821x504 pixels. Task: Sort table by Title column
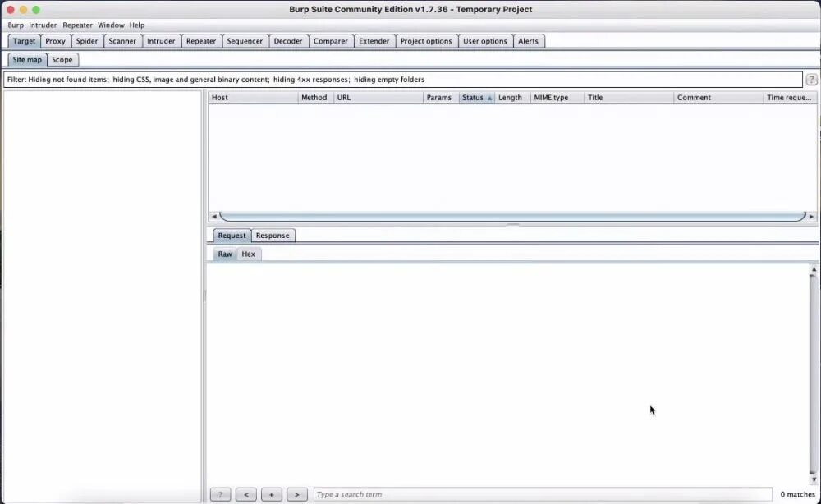630,98
